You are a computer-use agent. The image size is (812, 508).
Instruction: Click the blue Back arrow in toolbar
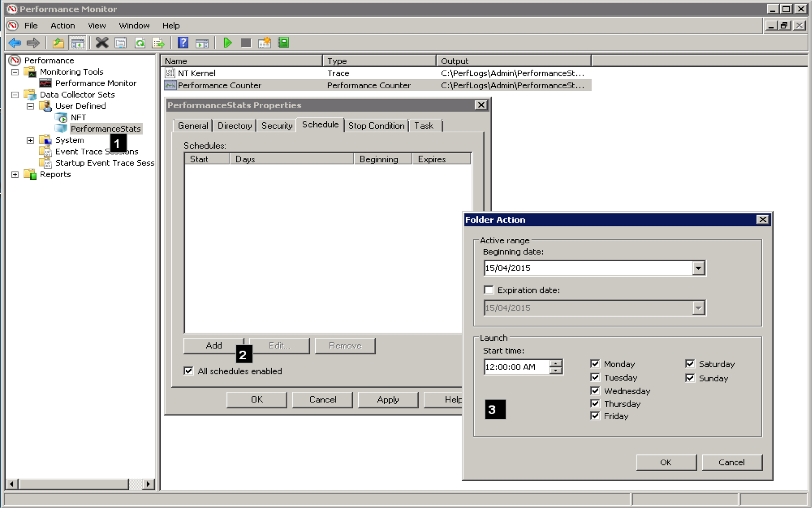click(15, 43)
